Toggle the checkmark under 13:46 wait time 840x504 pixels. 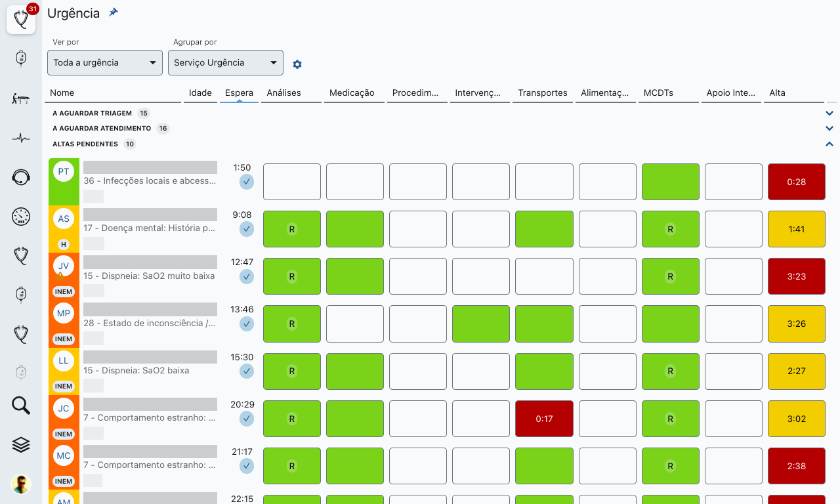(x=246, y=324)
